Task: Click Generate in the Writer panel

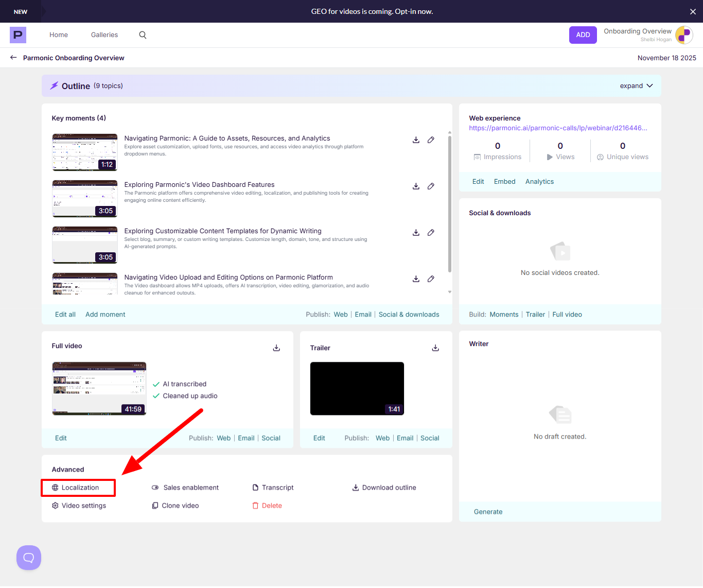Action: click(x=488, y=512)
